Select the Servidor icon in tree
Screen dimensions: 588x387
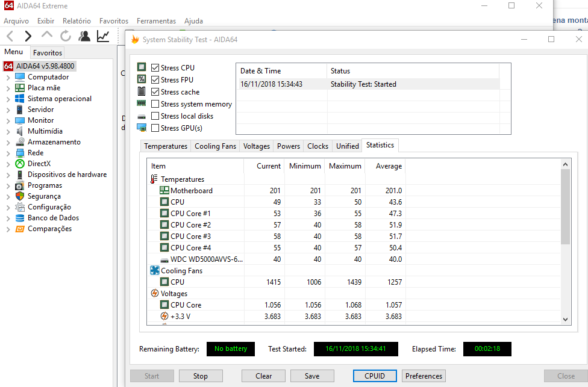point(20,110)
